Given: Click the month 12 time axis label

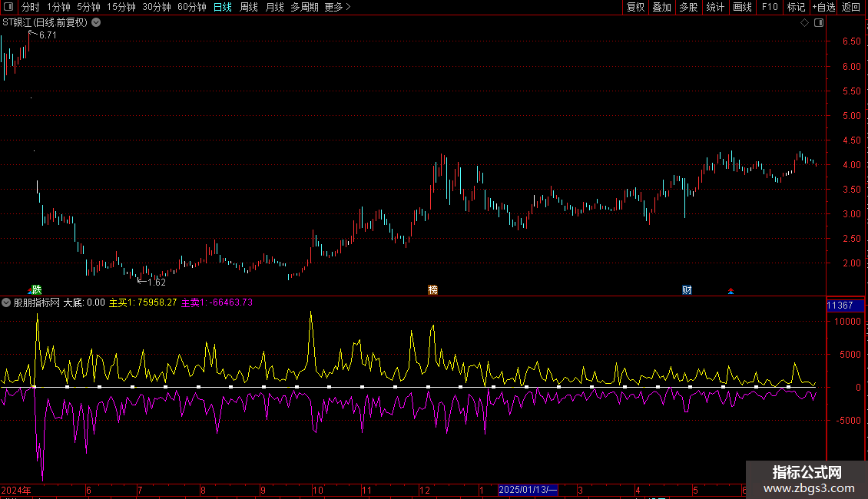Looking at the screenshot, I should [x=425, y=490].
